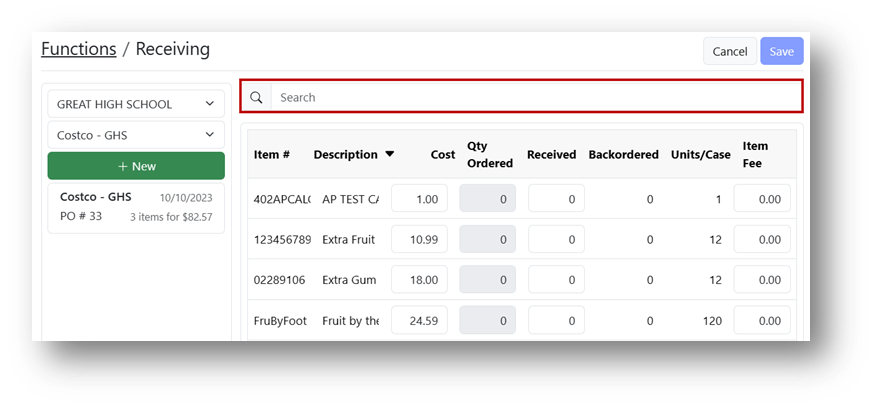This screenshot has height=406, width=875.
Task: Click Qty Ordered field in AP TEST row
Action: point(488,199)
